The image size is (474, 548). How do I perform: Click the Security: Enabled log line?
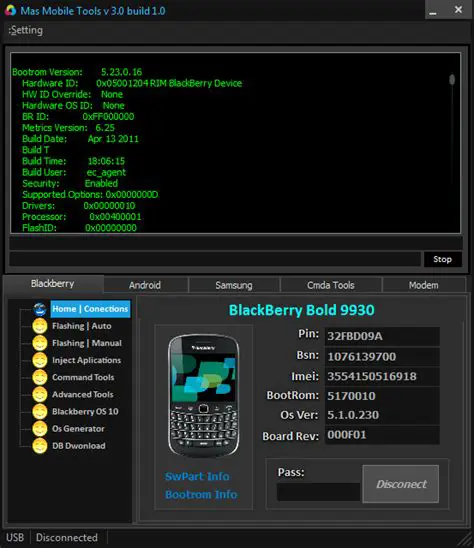[x=70, y=183]
